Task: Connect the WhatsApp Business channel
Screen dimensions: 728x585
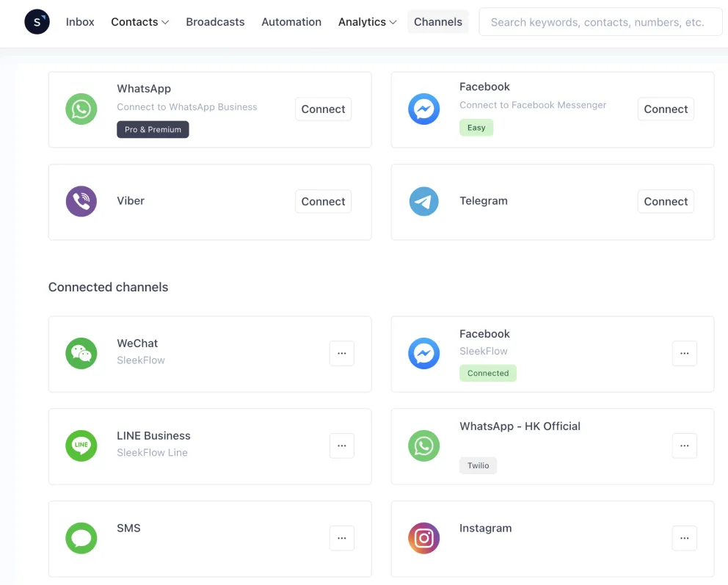Action: (323, 109)
